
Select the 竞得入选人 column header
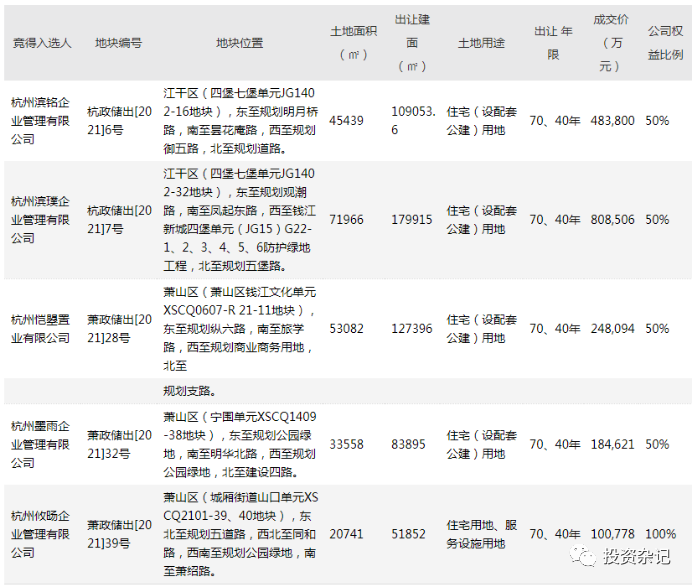click(x=42, y=43)
